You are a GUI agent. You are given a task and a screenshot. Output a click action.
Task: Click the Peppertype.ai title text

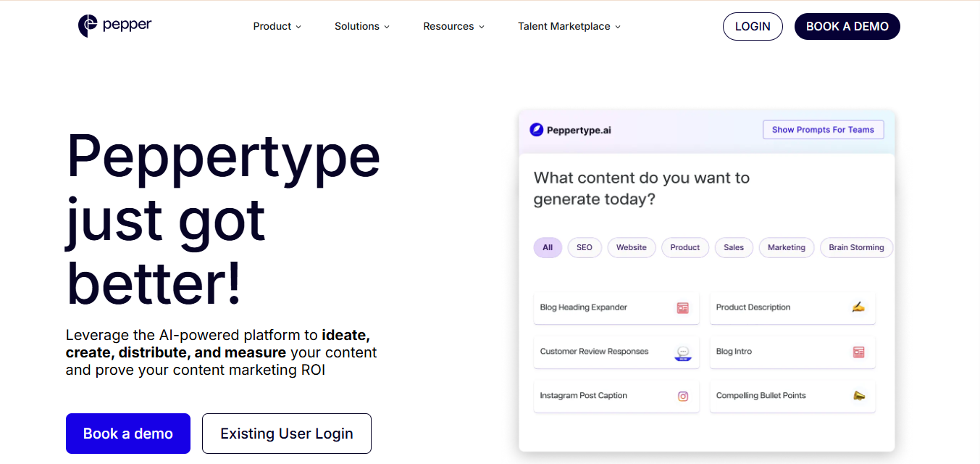pyautogui.click(x=579, y=130)
